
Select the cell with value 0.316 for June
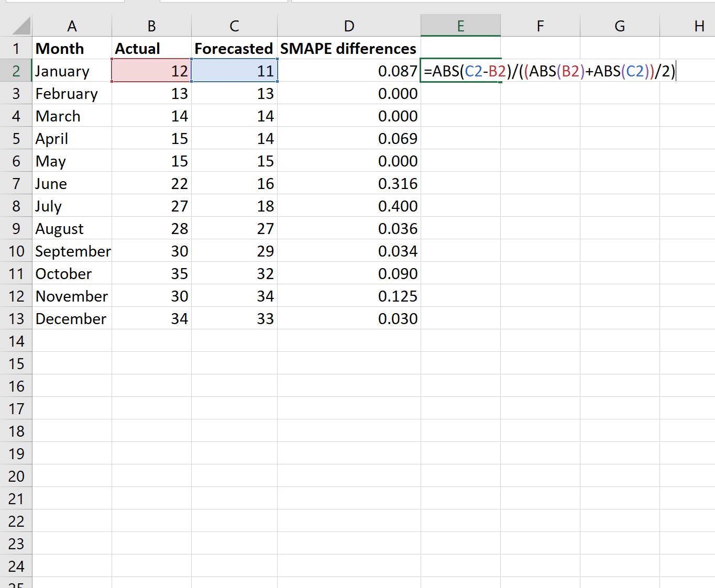(349, 183)
